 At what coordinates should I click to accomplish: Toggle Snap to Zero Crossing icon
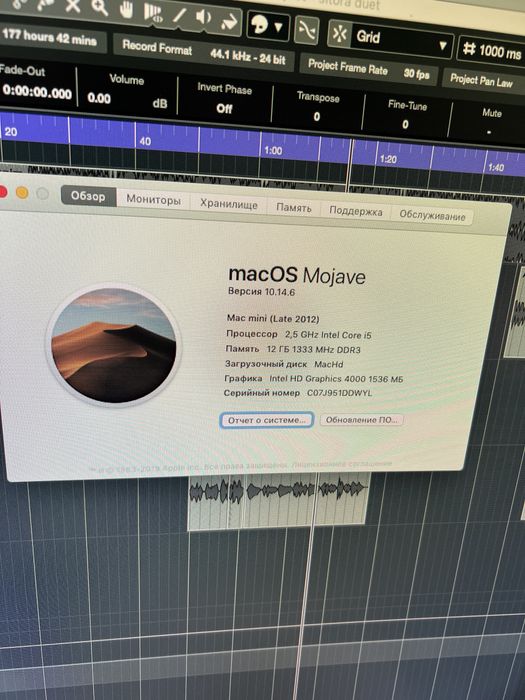click(306, 30)
